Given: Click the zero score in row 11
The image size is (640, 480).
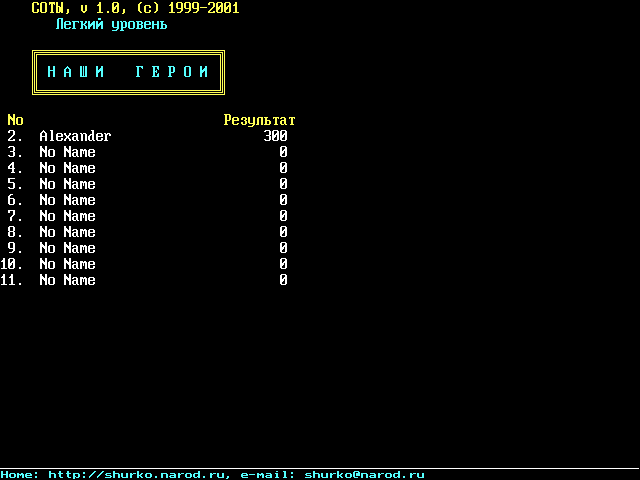Looking at the screenshot, I should [x=283, y=280].
